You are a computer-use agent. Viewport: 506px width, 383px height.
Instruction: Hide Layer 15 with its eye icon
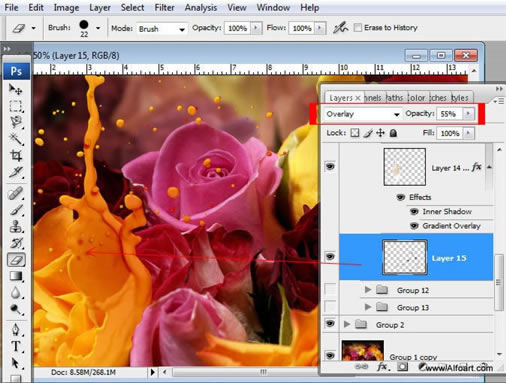330,256
